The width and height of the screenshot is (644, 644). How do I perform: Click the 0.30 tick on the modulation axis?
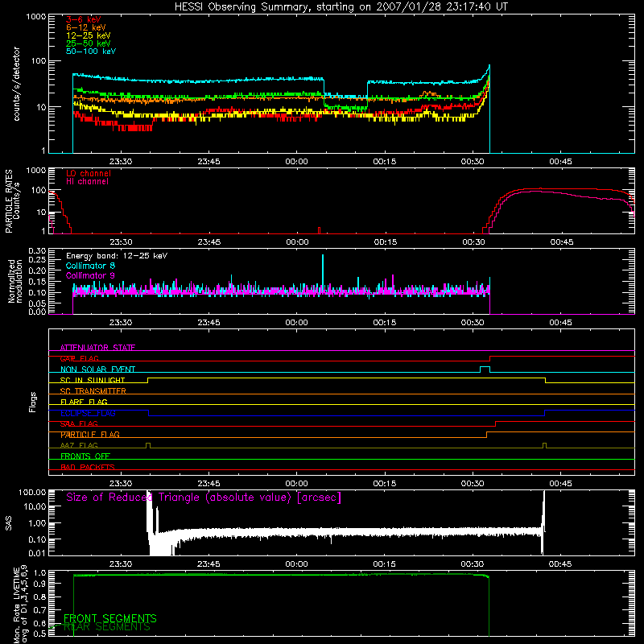point(37,250)
